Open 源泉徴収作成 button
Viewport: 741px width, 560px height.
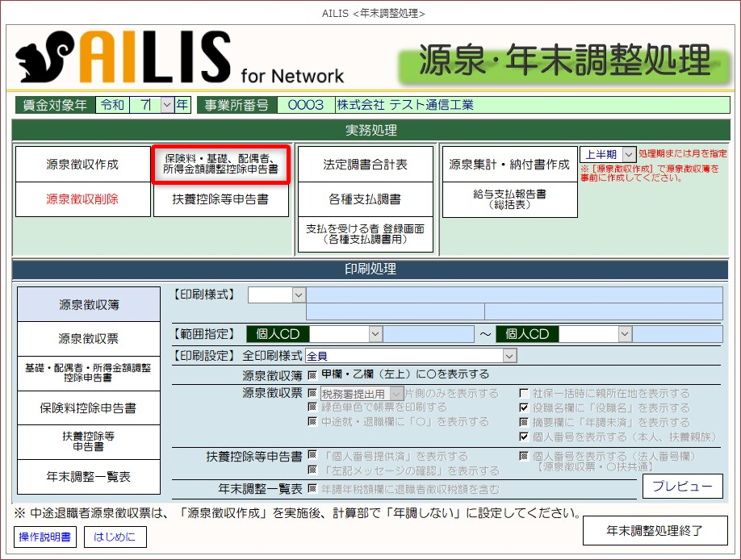[x=82, y=164]
